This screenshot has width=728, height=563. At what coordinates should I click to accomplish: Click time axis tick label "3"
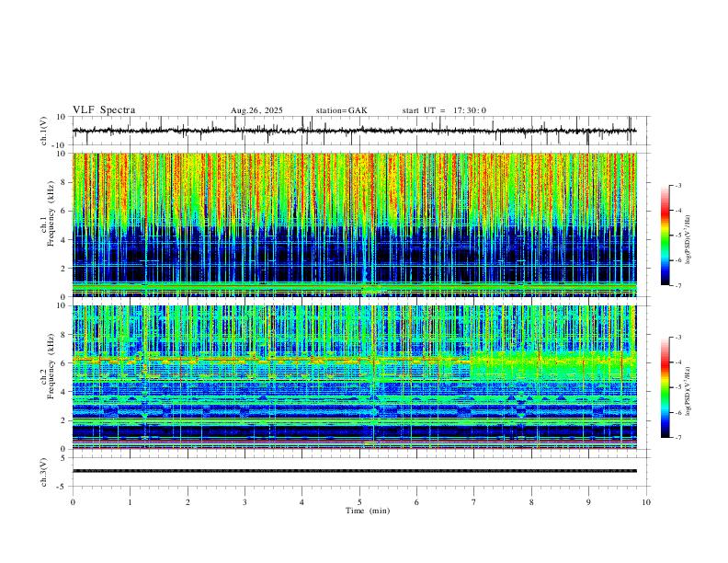pyautogui.click(x=245, y=502)
